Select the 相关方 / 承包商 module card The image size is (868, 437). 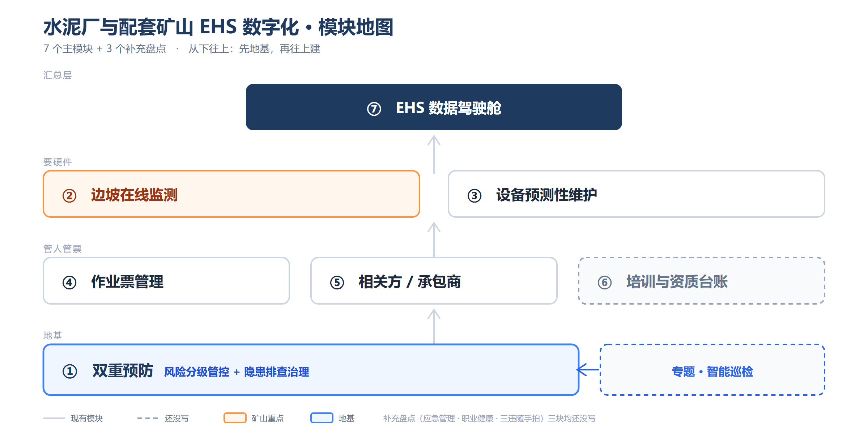[434, 281]
